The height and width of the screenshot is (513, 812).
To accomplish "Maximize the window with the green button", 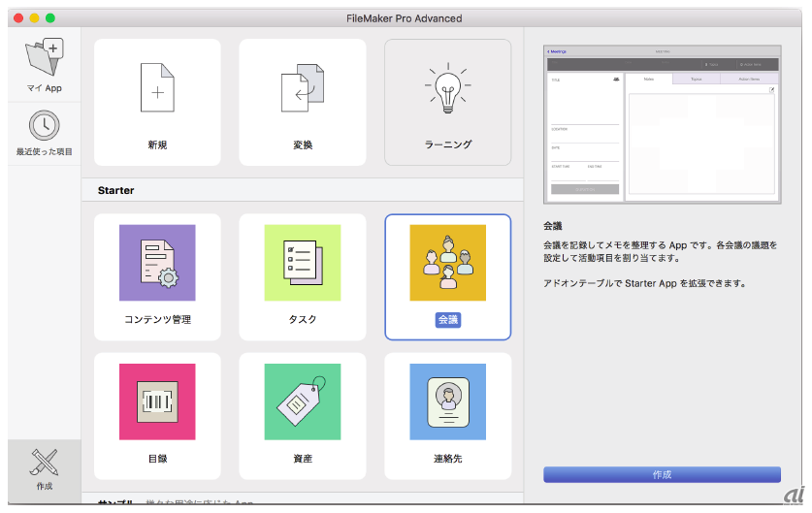I will (50, 18).
